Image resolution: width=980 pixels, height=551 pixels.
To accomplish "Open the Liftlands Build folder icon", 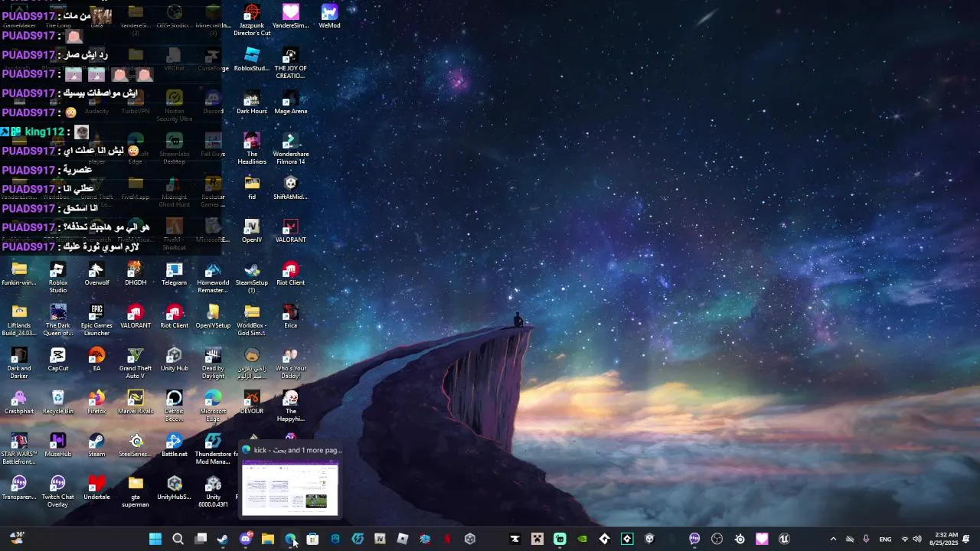I will click(19, 321).
